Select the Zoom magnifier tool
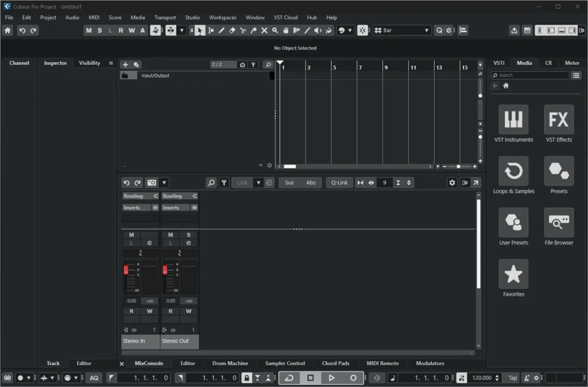Screen dimensions: 588x387 coord(274,30)
